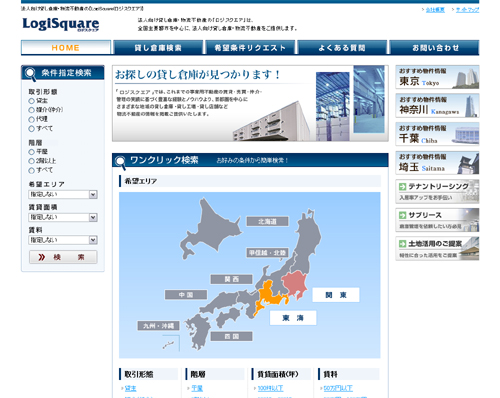Click the 甲信越・北陸 label on the map
The width and height of the screenshot is (500, 398).
click(267, 253)
